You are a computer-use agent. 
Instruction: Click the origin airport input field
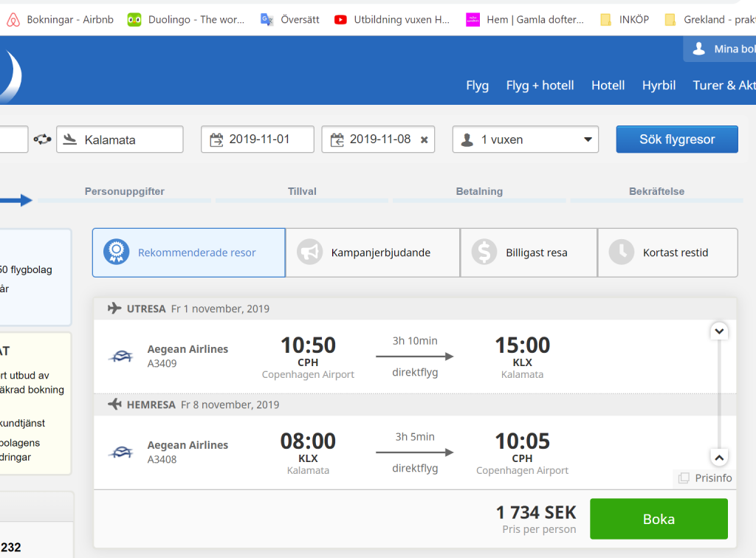pos(14,139)
